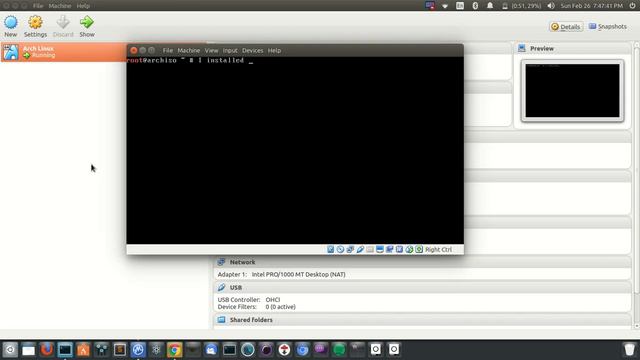This screenshot has height=360, width=640.
Task: Collapse the Preview section header
Action: [572, 49]
